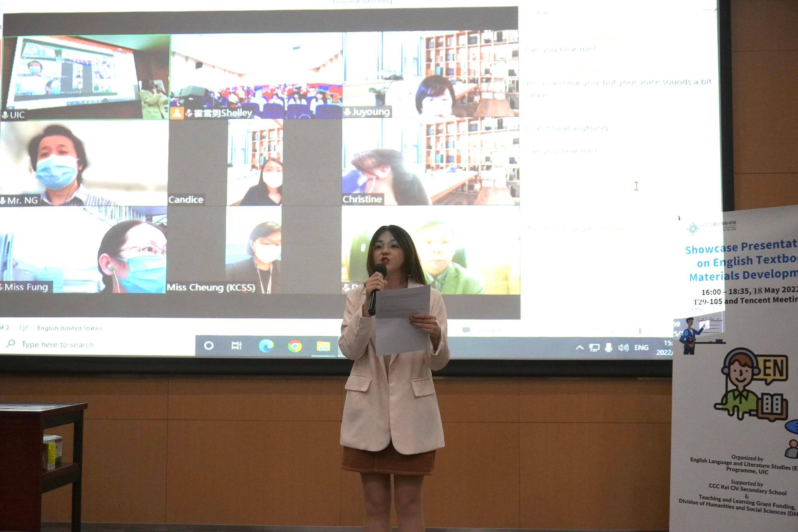Select the Mr. NG video tile
This screenshot has width=798, height=532.
click(x=84, y=163)
